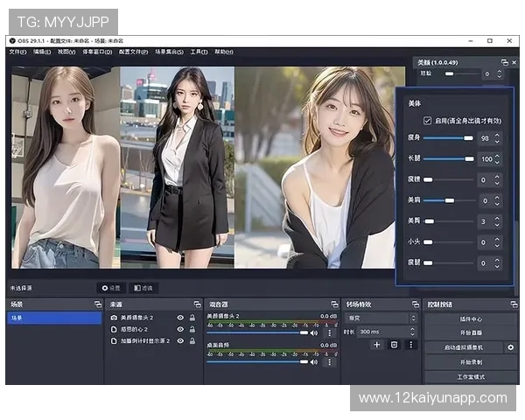525x420 pixels.
Task: Open the 工具 menu
Action: [199, 52]
